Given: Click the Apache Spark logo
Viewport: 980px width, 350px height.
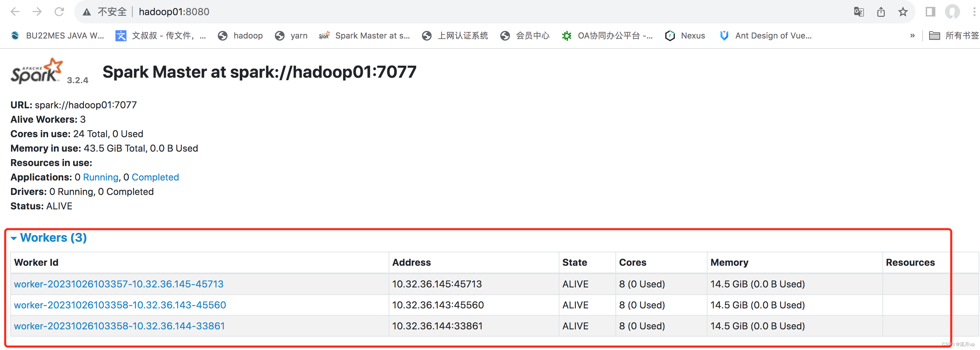Looking at the screenshot, I should [x=36, y=71].
